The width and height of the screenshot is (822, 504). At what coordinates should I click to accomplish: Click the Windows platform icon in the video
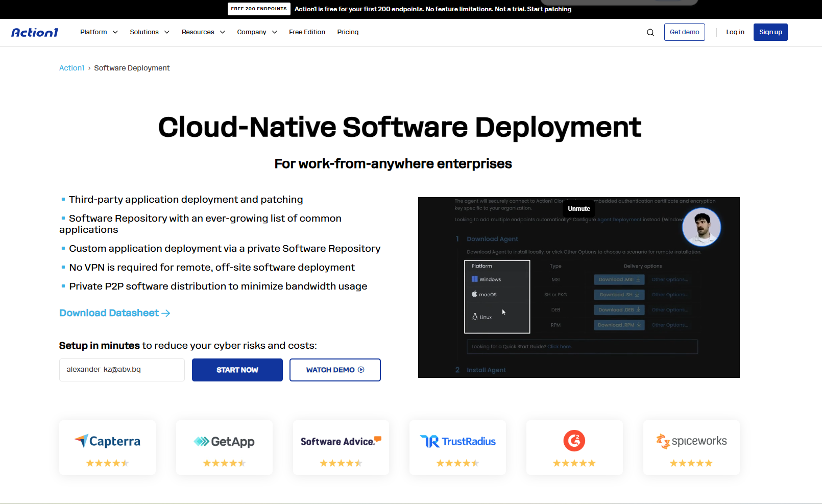point(475,279)
